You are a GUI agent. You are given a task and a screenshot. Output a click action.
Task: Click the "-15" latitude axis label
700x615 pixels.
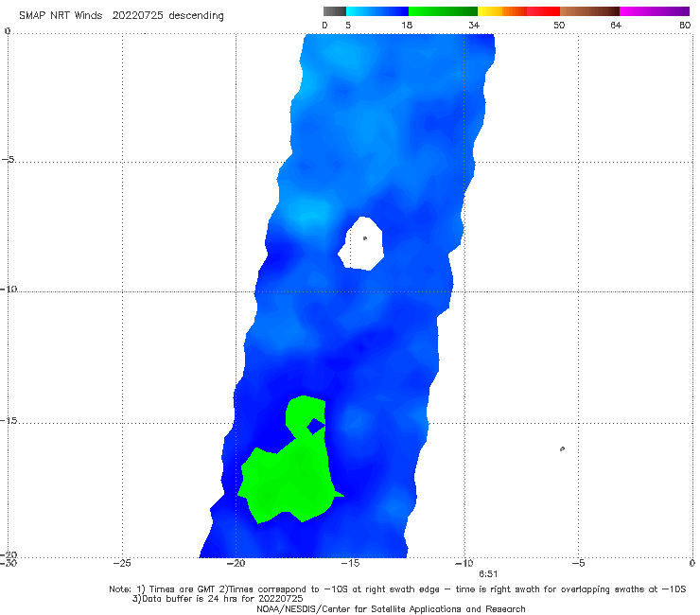pyautogui.click(x=9, y=421)
